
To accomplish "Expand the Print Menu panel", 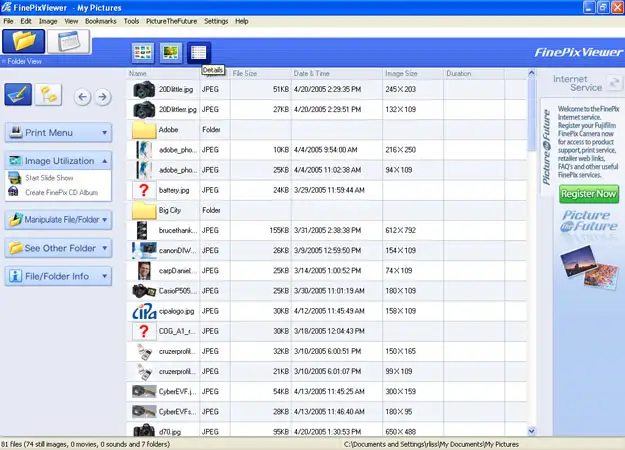I will (58, 132).
